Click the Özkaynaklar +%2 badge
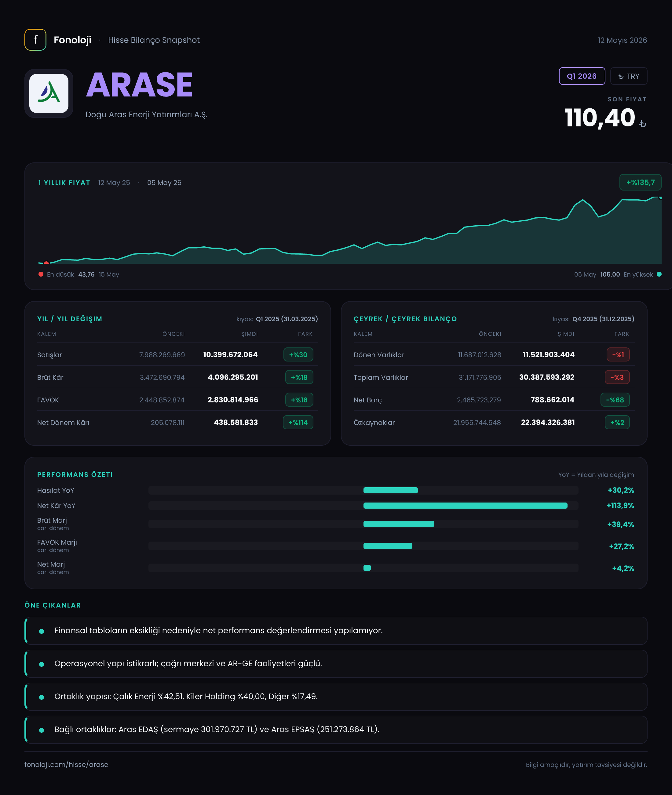The height and width of the screenshot is (795, 672). click(617, 422)
